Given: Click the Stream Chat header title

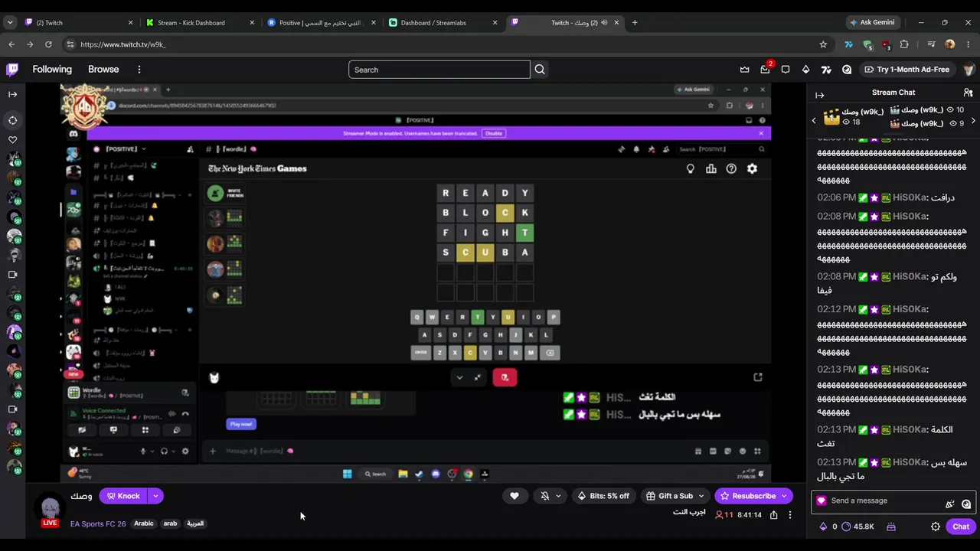Looking at the screenshot, I should click(893, 93).
